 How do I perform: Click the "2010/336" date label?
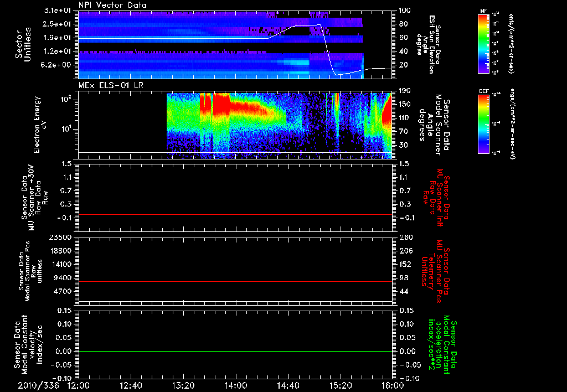pos(38,385)
